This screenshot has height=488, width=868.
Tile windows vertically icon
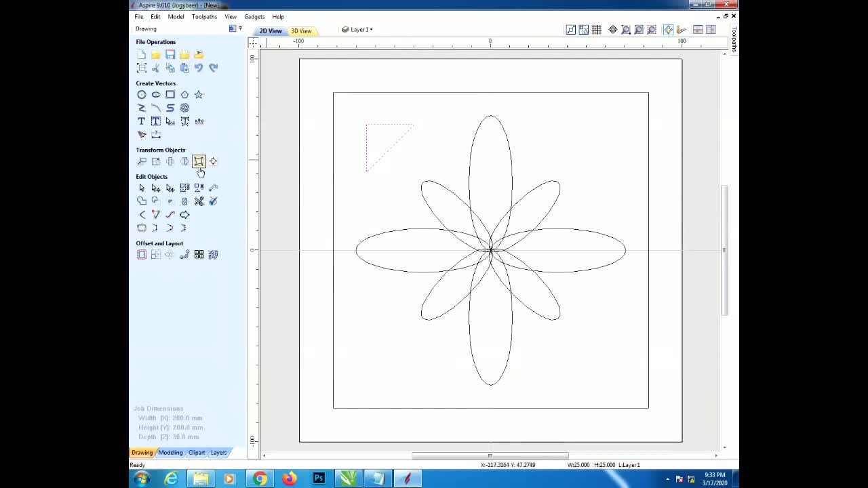coord(711,30)
